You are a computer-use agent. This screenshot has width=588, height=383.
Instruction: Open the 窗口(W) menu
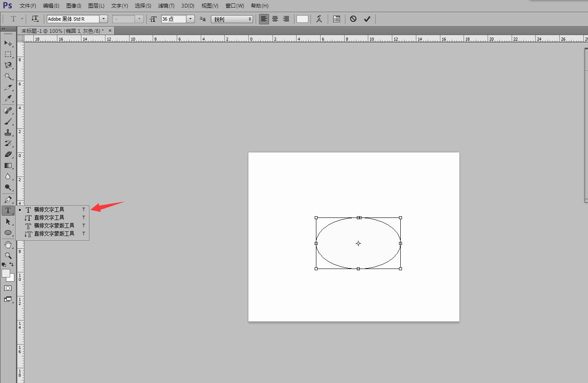click(235, 6)
